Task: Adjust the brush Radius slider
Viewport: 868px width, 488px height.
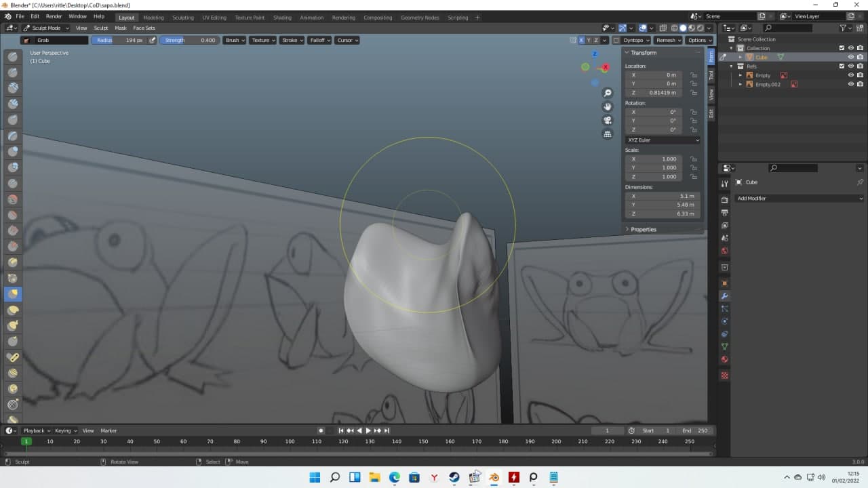Action: (x=119, y=40)
